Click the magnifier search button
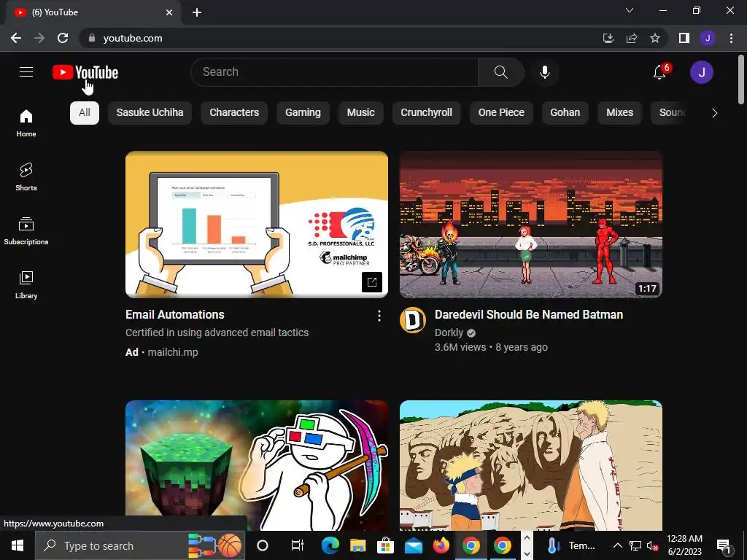747x560 pixels. [x=500, y=72]
